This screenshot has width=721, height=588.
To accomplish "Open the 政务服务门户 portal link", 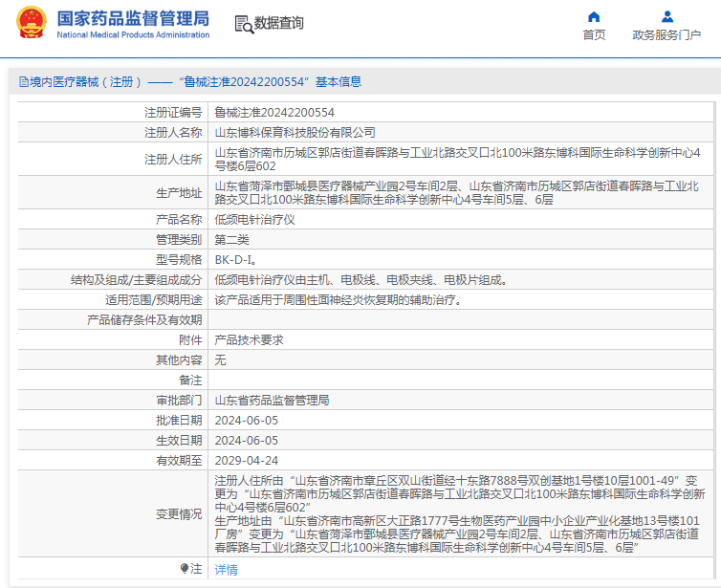I will (x=666, y=35).
